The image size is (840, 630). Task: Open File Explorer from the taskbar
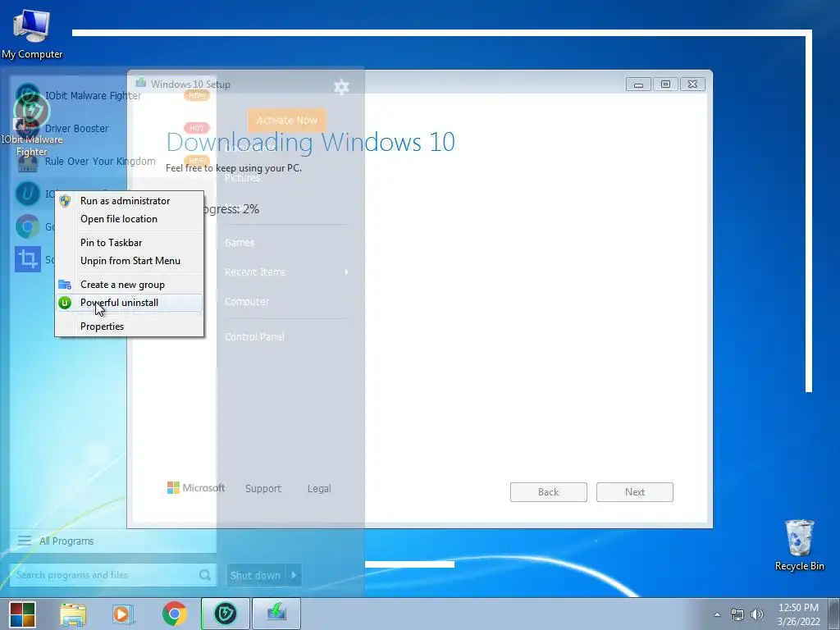pos(73,614)
